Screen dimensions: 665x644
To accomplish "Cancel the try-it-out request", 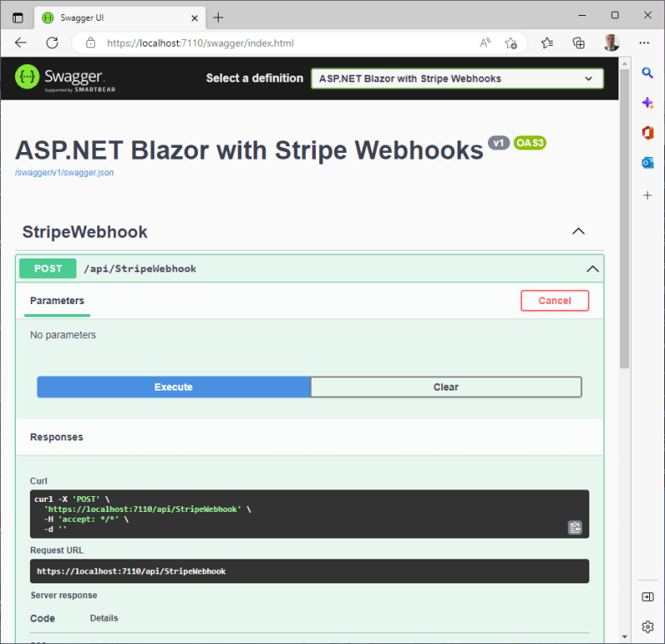I will [x=554, y=301].
